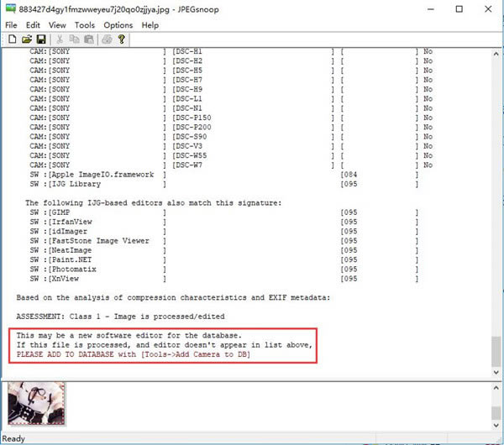Image resolution: width=504 pixels, height=445 pixels.
Task: Click the JPEGsnoop app icon in the title bar
Action: tap(10, 9)
